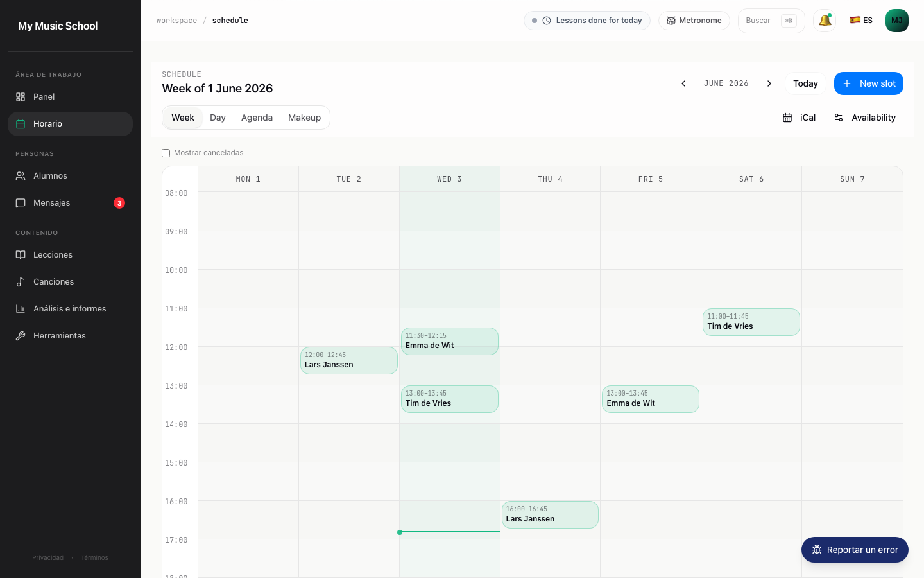Click the Week of 1 June 2026 heading
Viewport: 924px width, 578px height.
tap(218, 89)
